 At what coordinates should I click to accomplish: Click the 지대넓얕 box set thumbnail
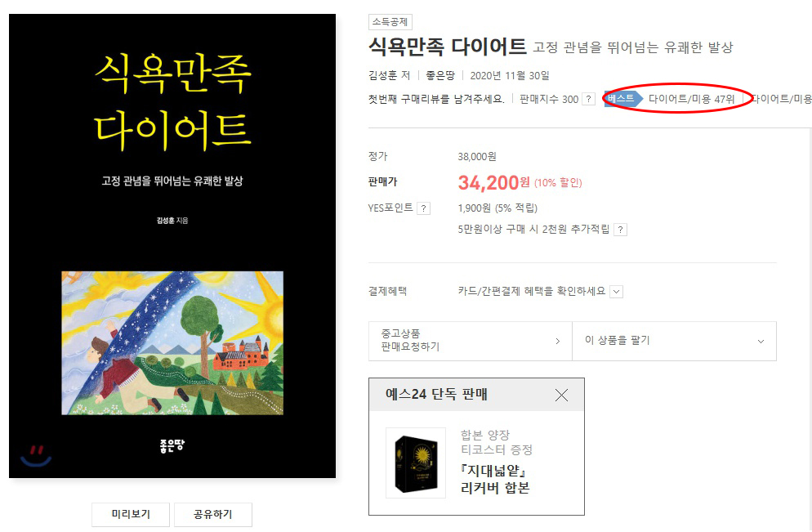pyautogui.click(x=416, y=463)
